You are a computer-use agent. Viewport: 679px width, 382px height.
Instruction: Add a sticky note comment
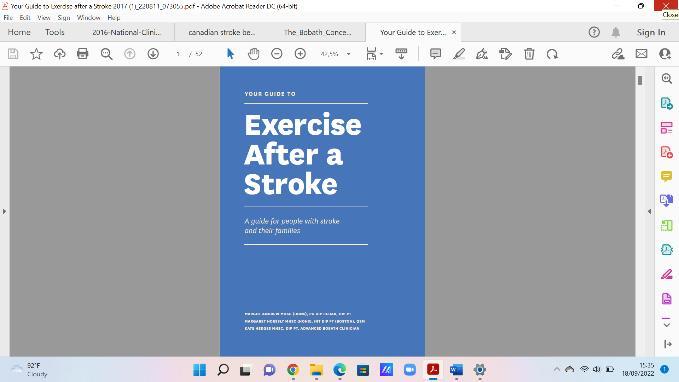(435, 54)
